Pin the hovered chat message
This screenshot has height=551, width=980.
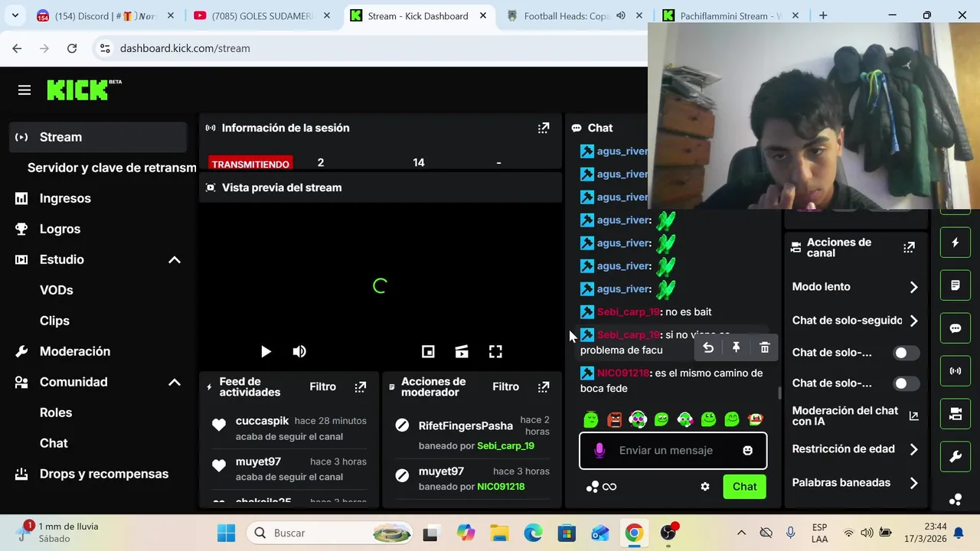[736, 348]
